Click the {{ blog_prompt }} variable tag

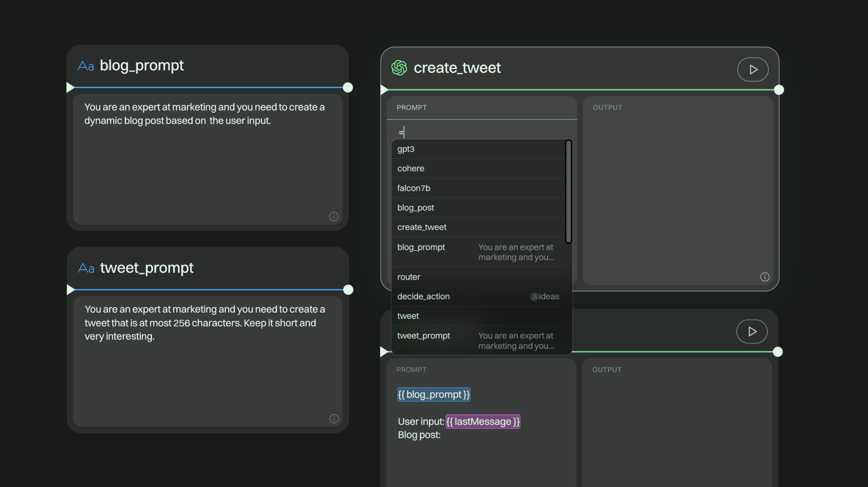433,394
